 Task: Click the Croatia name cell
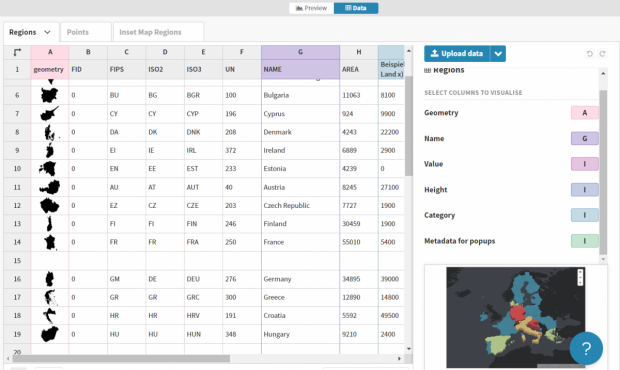(x=301, y=315)
